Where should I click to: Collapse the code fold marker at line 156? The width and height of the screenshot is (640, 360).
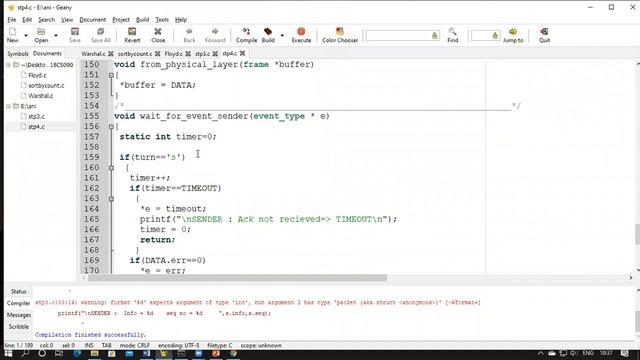(111, 127)
